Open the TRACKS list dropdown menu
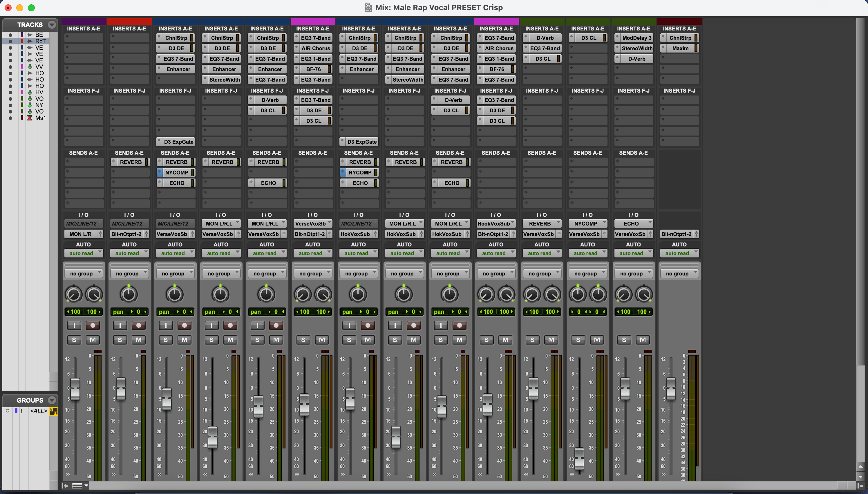Screen dimensions: 868x494 (52, 24)
